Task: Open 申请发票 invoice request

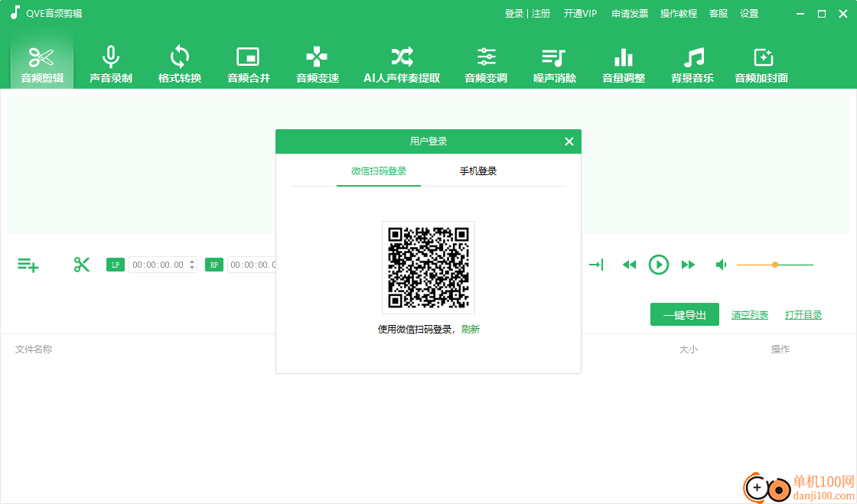Action: (x=630, y=14)
